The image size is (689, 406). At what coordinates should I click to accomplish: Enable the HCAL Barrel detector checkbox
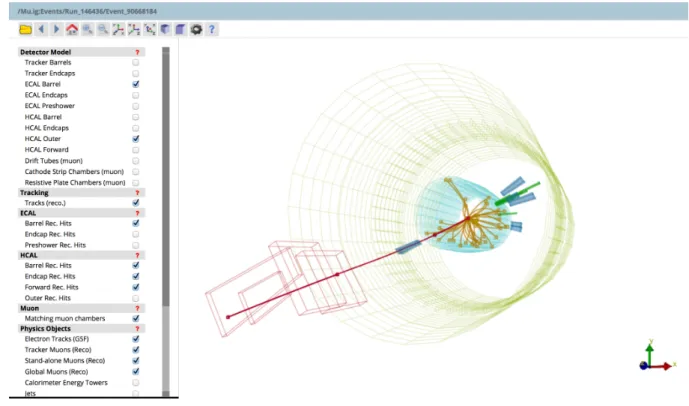[136, 117]
